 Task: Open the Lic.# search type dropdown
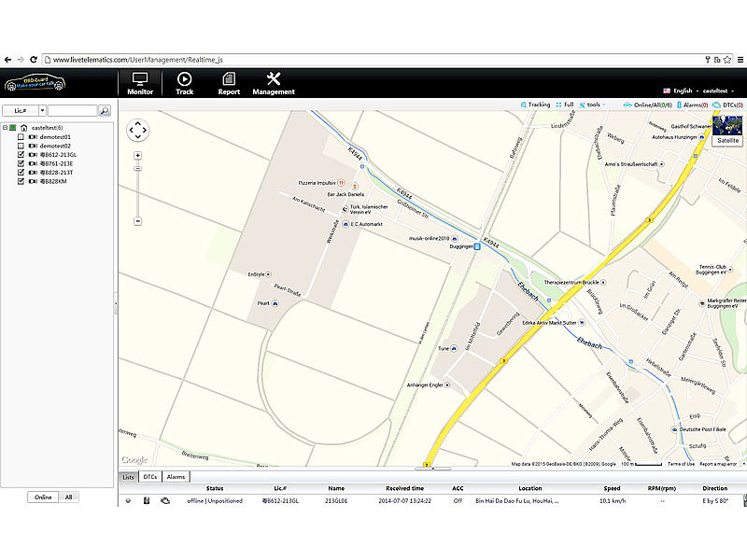click(42, 110)
